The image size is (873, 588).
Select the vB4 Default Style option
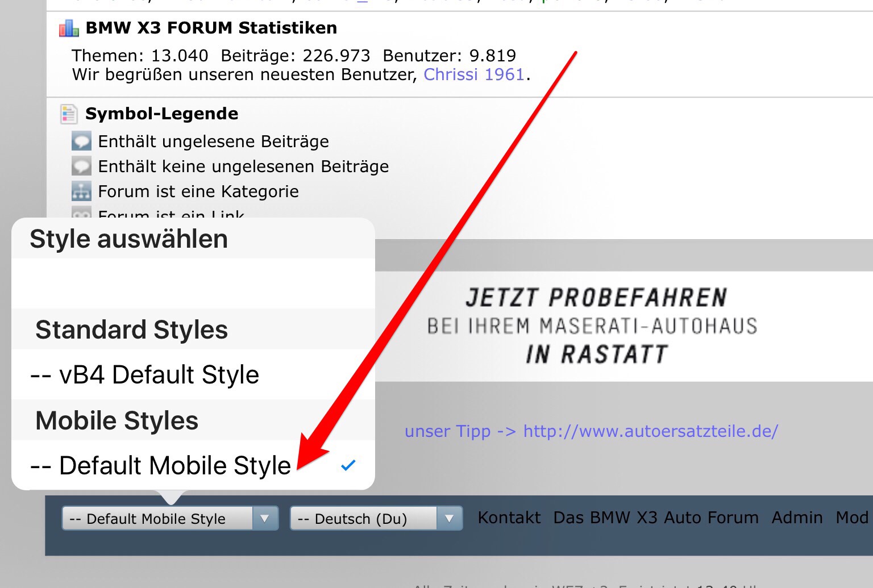144,375
